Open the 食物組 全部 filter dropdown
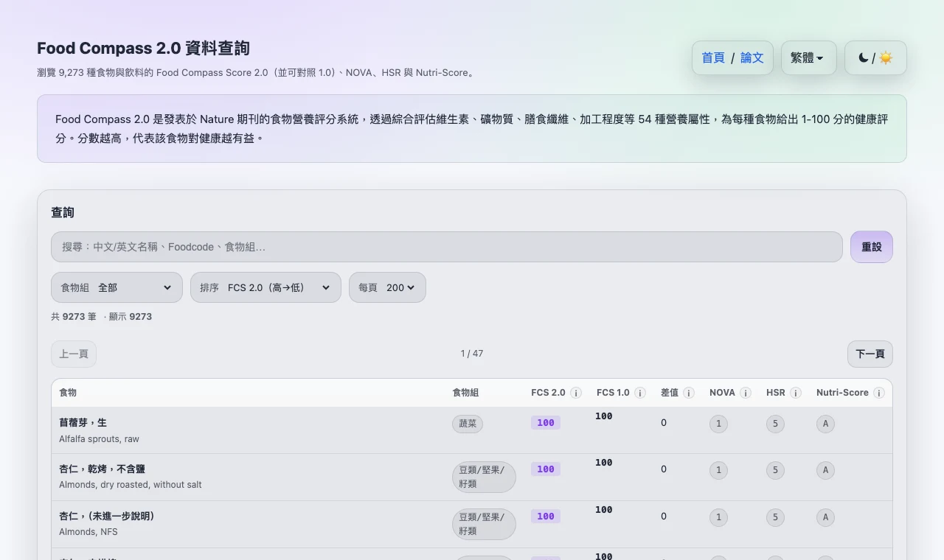Image resolution: width=944 pixels, height=560 pixels. coord(117,287)
